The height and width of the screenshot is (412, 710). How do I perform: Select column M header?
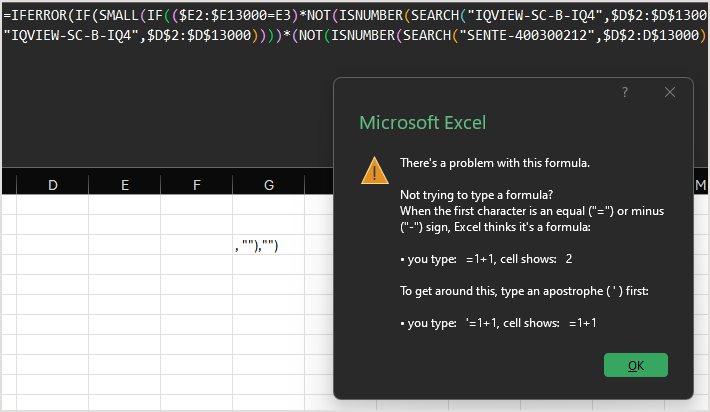click(700, 185)
